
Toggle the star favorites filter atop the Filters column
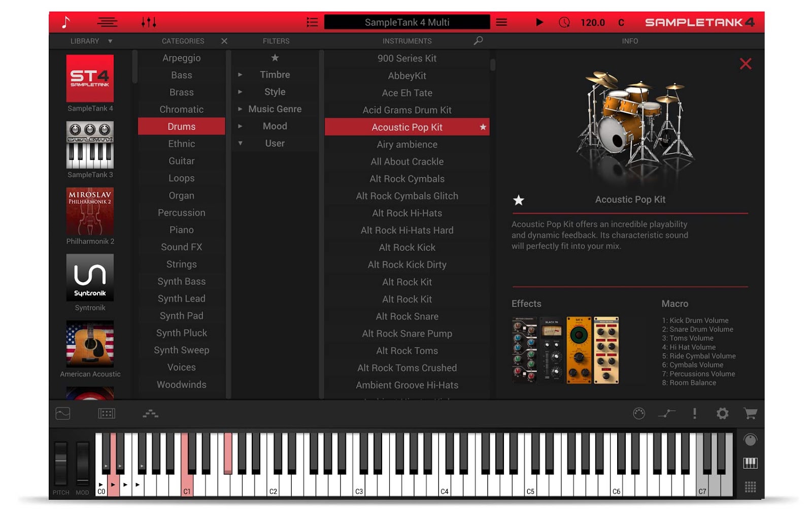275,58
